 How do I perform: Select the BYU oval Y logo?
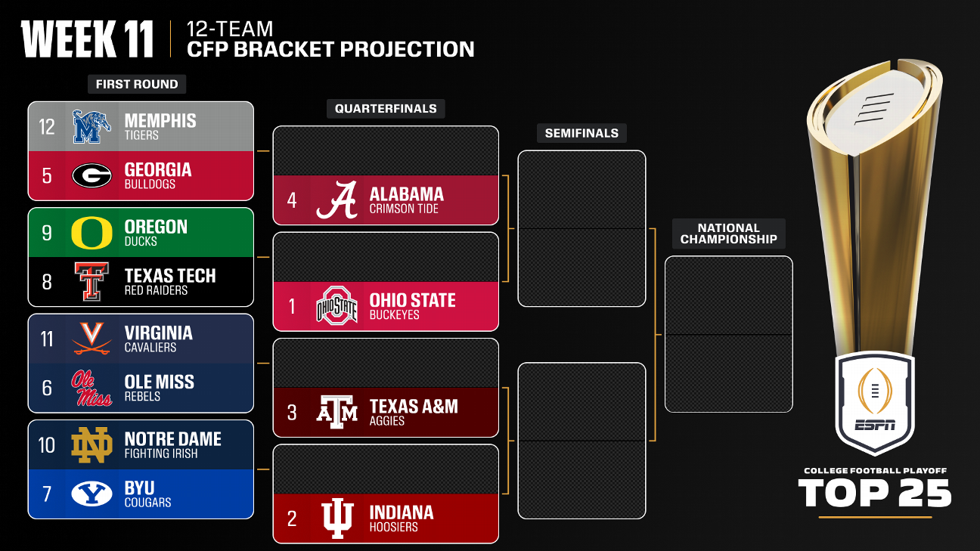[x=91, y=494]
